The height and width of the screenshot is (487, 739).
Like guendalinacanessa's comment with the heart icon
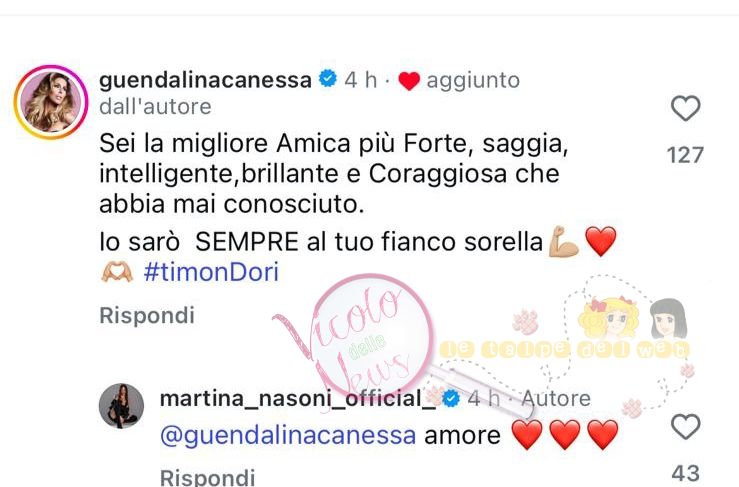685,108
